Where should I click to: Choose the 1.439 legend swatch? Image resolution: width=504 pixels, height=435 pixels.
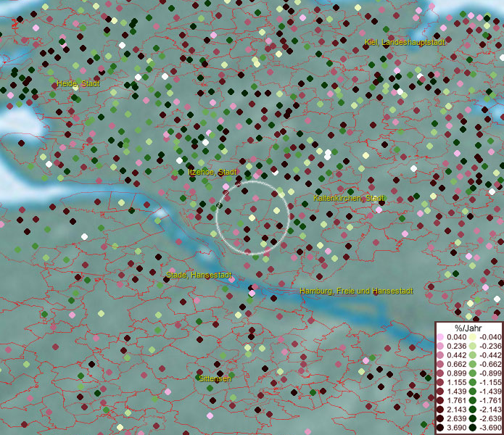point(440,391)
